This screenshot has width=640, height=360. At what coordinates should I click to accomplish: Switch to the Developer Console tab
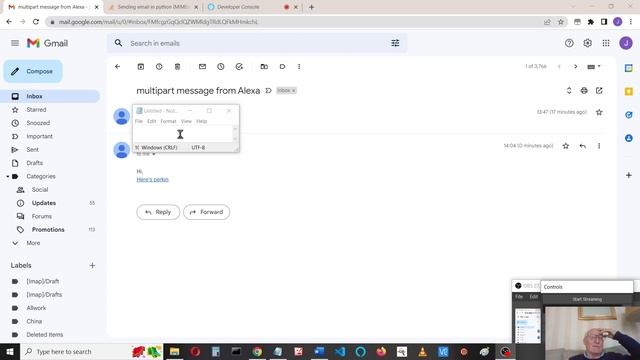tap(238, 7)
